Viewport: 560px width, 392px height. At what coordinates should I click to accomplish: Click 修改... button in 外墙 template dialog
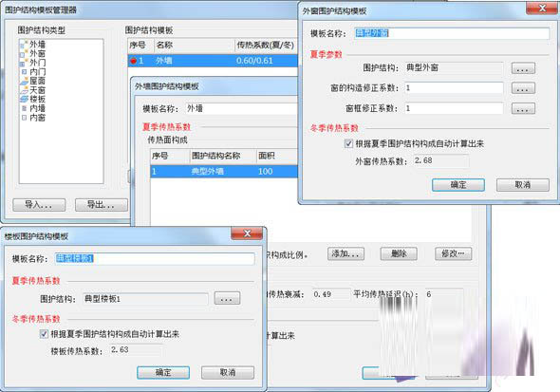(x=453, y=253)
